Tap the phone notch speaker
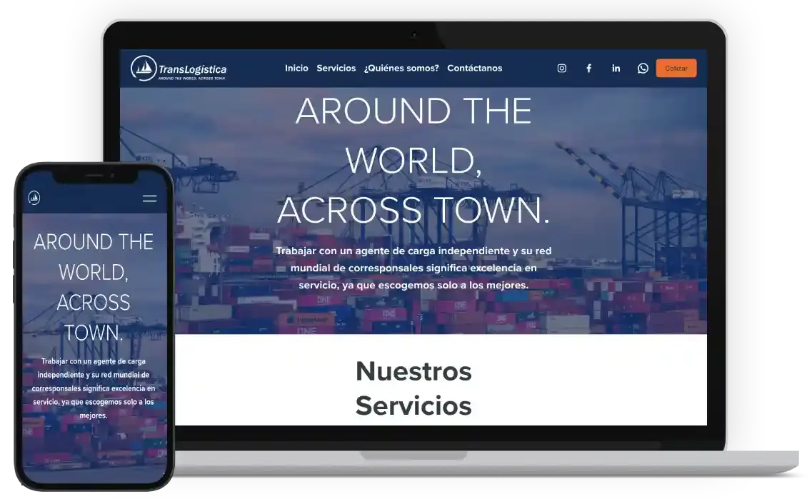The height and width of the screenshot is (504, 812). tap(94, 175)
